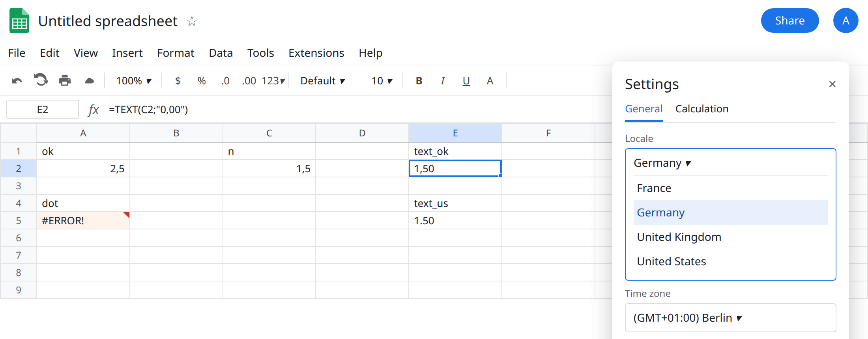Screen dimensions: 868x339
Task: Open the Google Sheets home logo
Action: pos(19,20)
